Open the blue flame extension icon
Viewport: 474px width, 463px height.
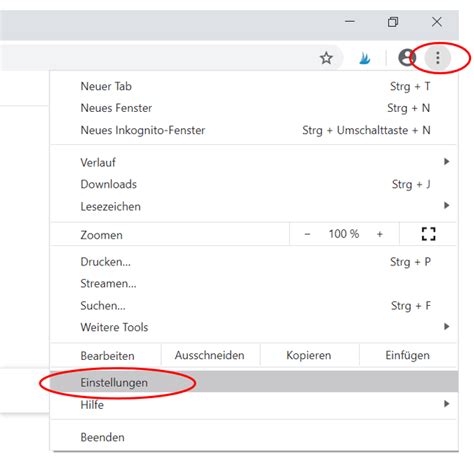365,58
